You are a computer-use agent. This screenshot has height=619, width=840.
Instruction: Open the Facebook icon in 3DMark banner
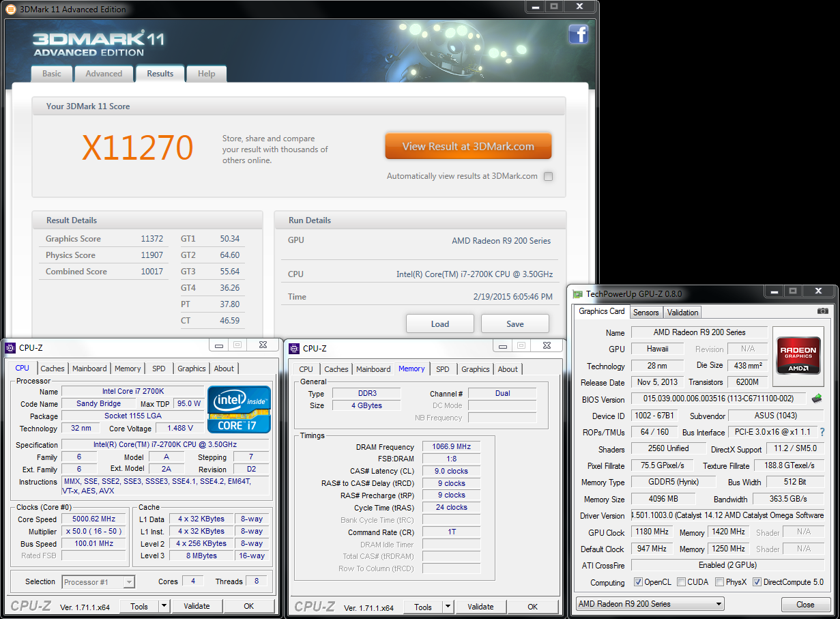[578, 34]
